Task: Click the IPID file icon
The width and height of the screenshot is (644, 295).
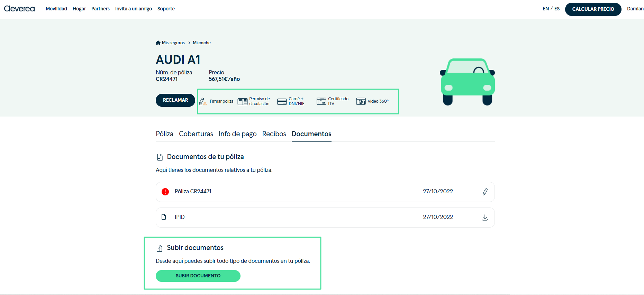Action: point(164,217)
